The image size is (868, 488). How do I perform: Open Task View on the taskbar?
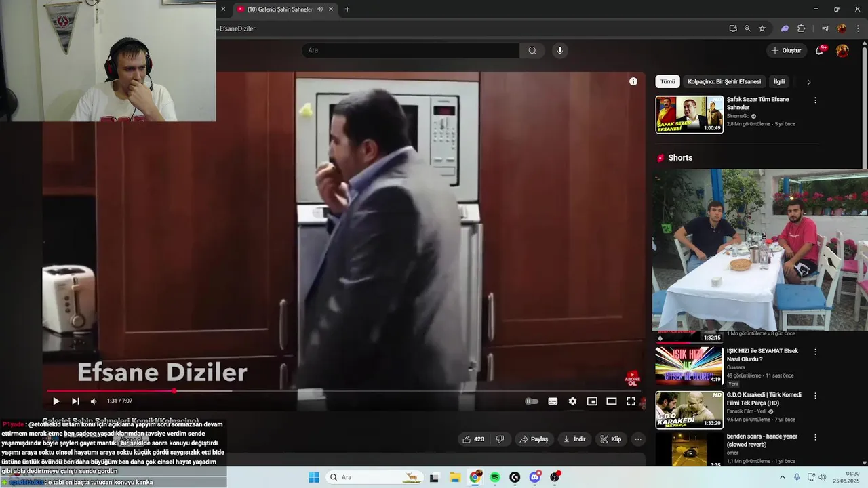tap(434, 477)
